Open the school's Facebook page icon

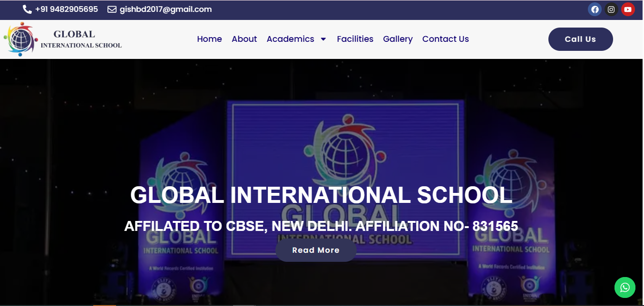[x=595, y=10]
